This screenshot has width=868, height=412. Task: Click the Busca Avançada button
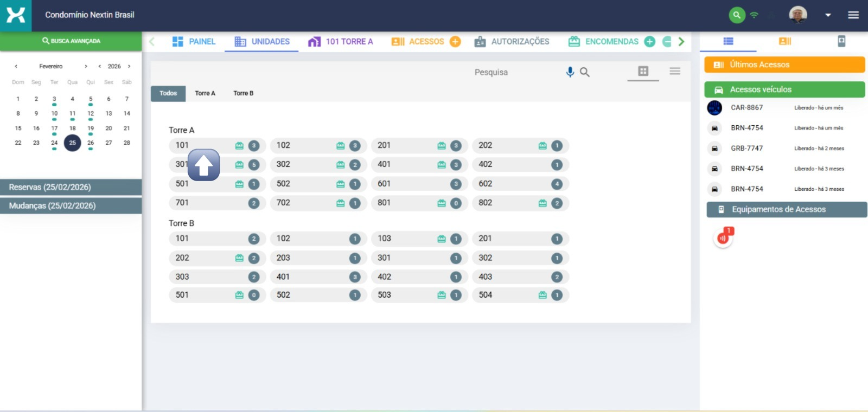pos(71,41)
